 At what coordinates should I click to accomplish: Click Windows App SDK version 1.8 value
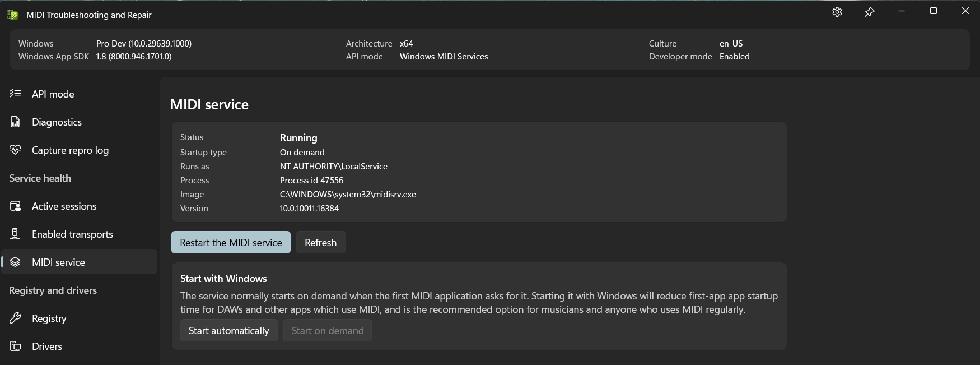tap(134, 56)
